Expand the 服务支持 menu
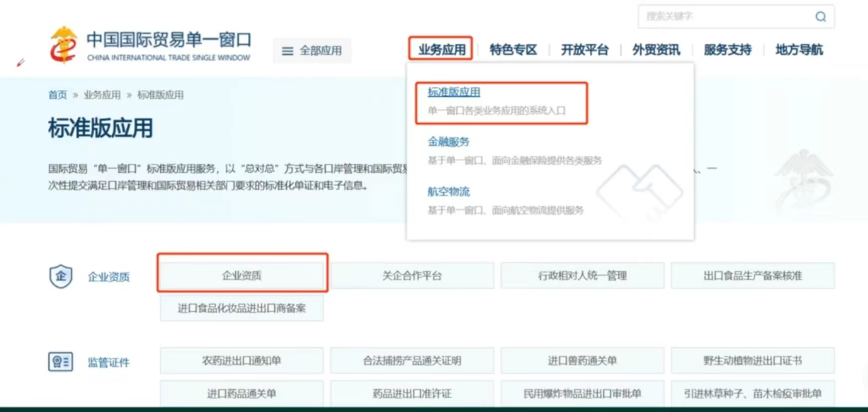Image resolution: width=868 pixels, height=412 pixels. pos(727,50)
